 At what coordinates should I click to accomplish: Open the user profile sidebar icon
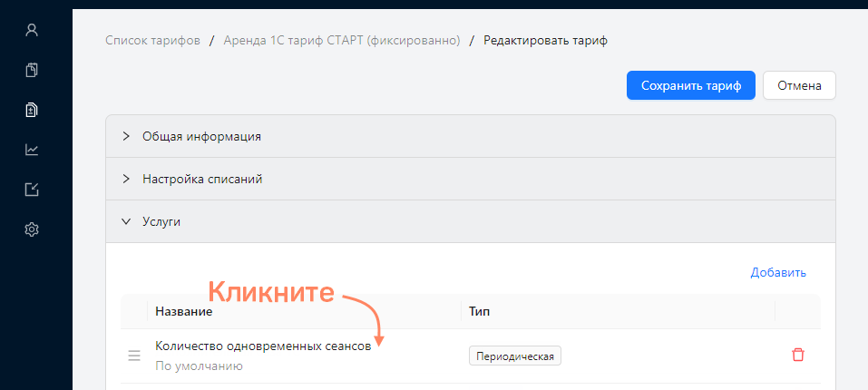[32, 30]
